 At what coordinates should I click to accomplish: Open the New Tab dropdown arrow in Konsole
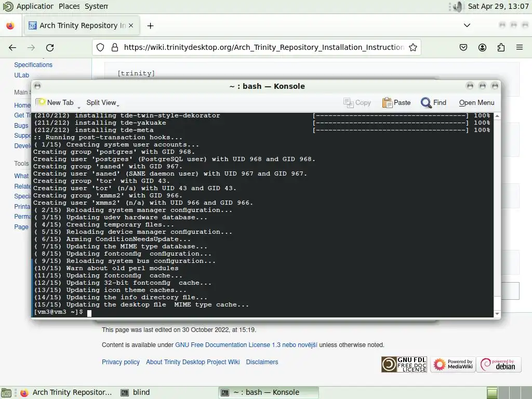(79, 108)
